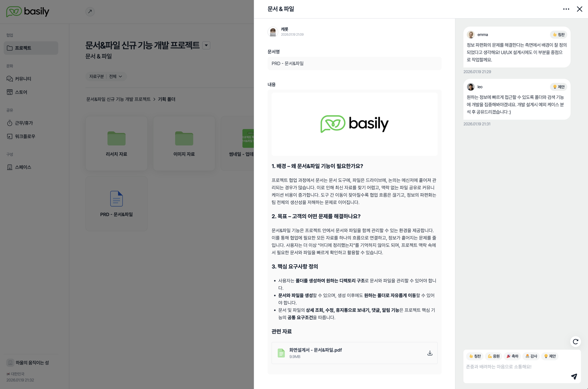Viewport: 588px width, 389px height.
Task: Open the 리서치 자료 folder
Action: pyautogui.click(x=116, y=143)
